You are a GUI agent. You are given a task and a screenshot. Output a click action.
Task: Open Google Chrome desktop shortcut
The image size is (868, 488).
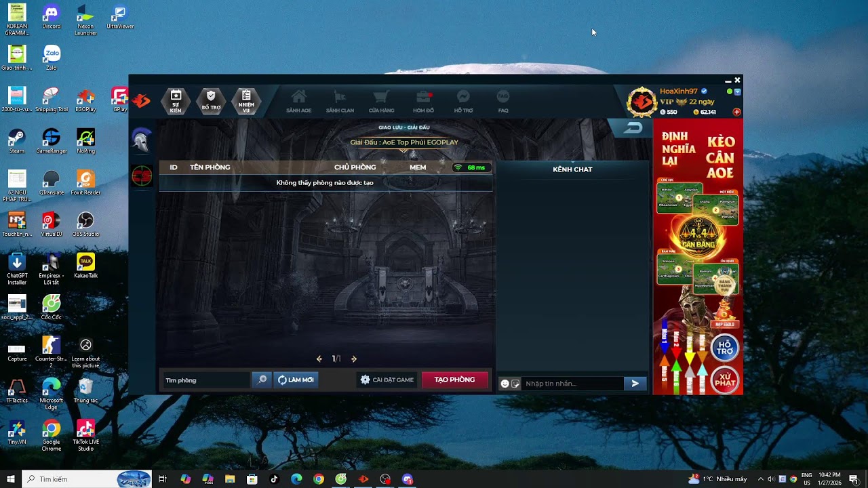tap(52, 435)
